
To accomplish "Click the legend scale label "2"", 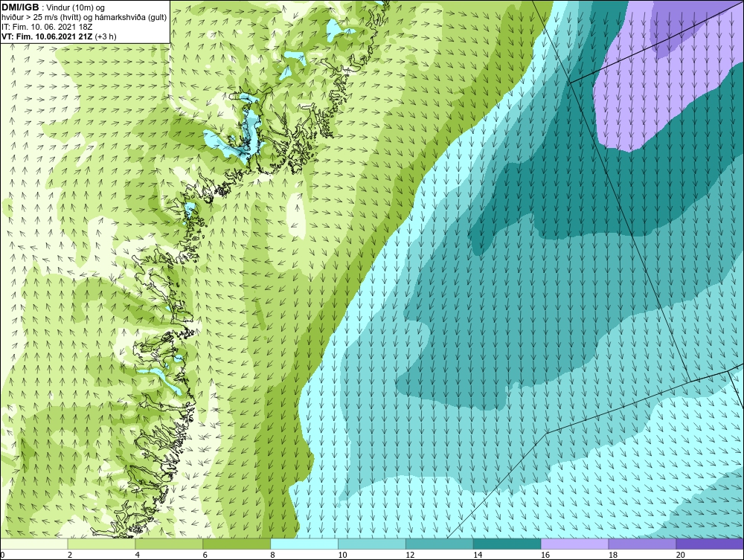I will coord(70,555).
